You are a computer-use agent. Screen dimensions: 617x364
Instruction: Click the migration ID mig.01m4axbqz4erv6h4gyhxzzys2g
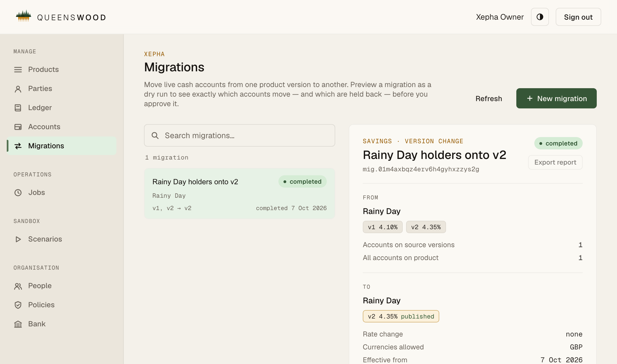[421, 169]
